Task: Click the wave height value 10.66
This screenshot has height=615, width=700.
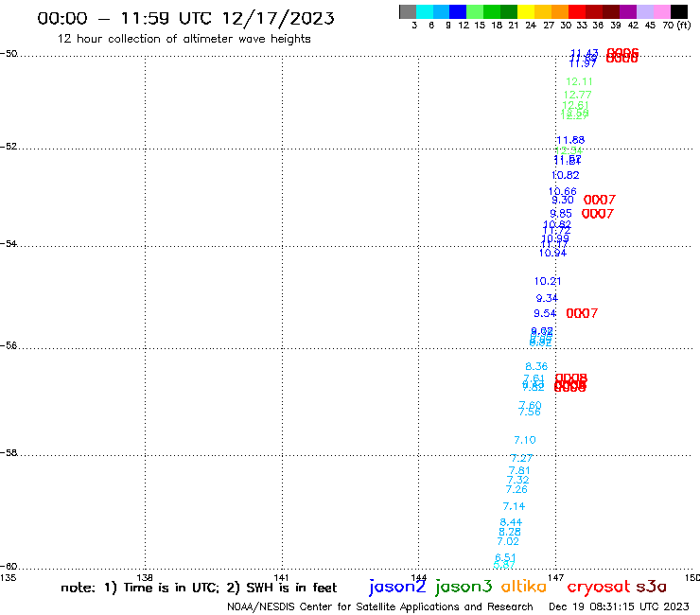Action: pos(563,192)
